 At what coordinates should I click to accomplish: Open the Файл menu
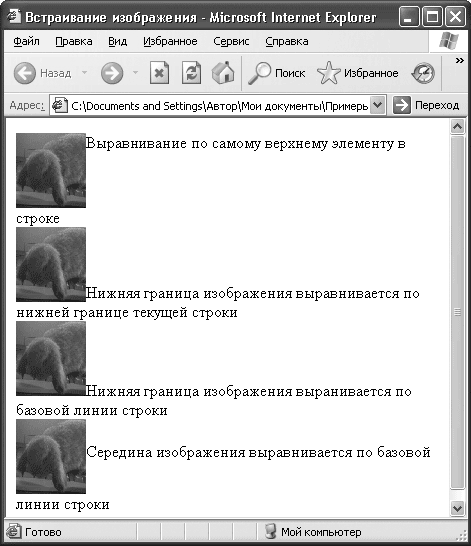pos(26,41)
